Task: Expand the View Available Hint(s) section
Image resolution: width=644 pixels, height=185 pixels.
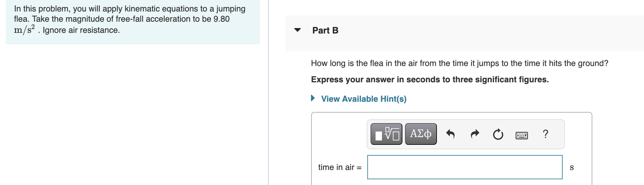Action: click(x=363, y=99)
